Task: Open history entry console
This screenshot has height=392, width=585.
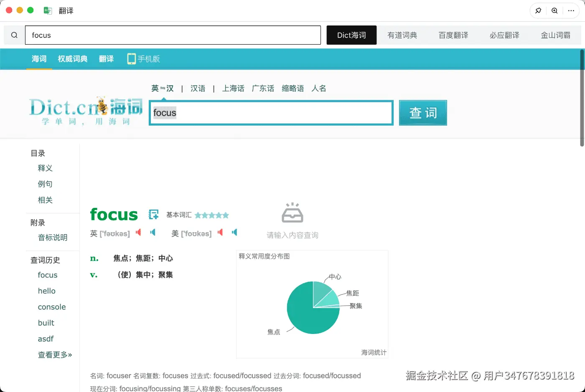Action: tap(52, 307)
